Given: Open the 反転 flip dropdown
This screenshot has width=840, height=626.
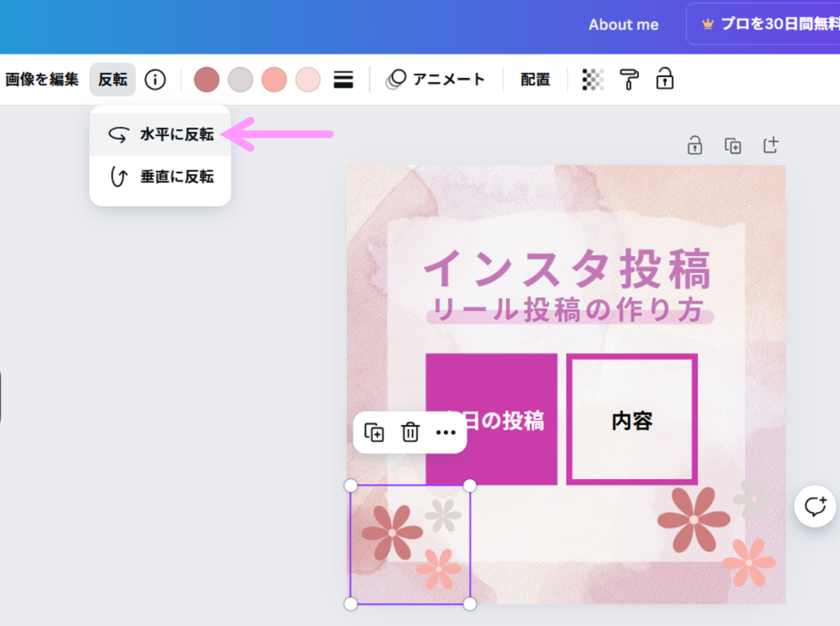Looking at the screenshot, I should 112,80.
